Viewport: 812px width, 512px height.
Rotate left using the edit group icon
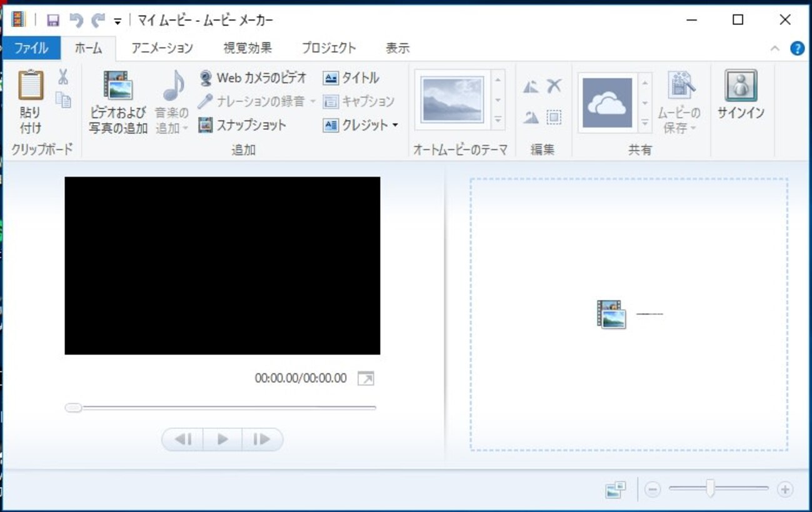(x=531, y=86)
